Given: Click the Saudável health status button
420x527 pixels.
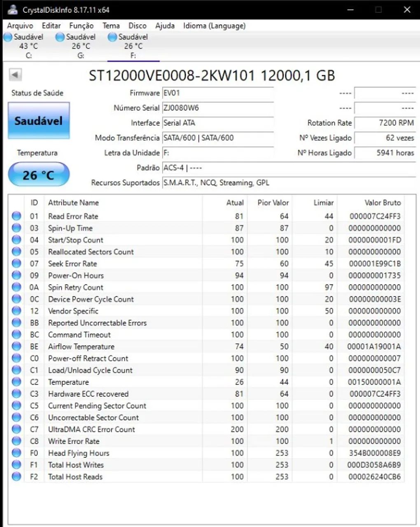Looking at the screenshot, I should click(x=38, y=121).
